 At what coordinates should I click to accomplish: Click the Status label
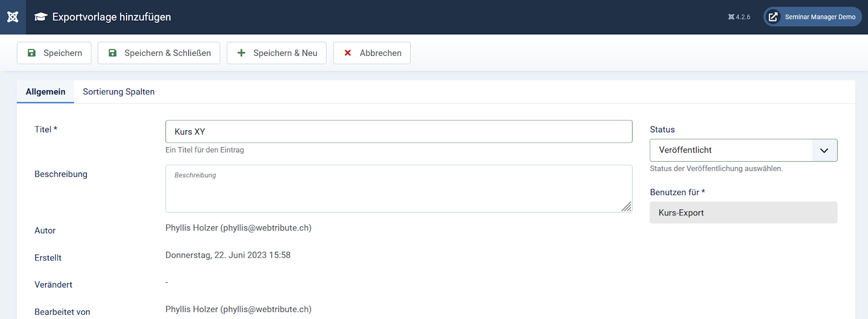click(662, 130)
